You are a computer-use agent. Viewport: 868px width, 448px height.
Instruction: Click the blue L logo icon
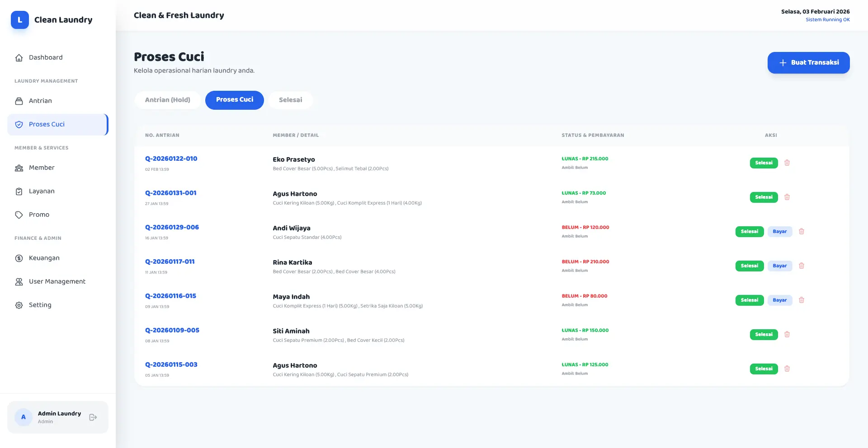tap(20, 20)
